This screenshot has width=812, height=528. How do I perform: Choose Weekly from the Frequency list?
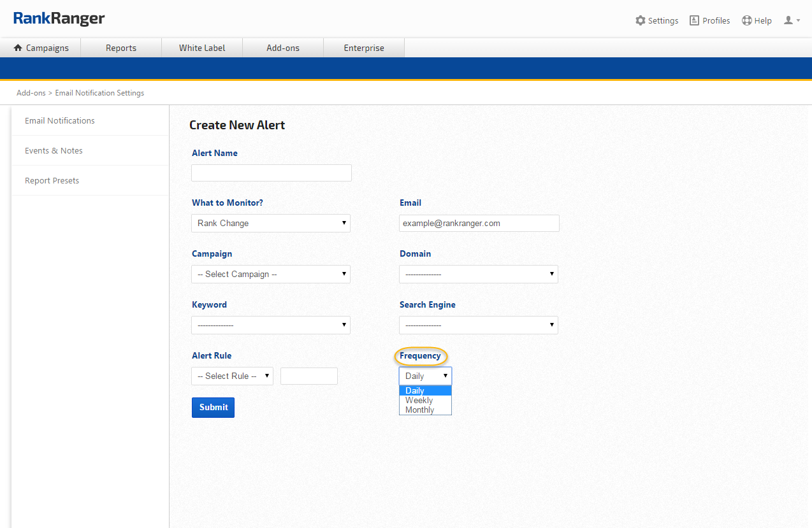[419, 401]
